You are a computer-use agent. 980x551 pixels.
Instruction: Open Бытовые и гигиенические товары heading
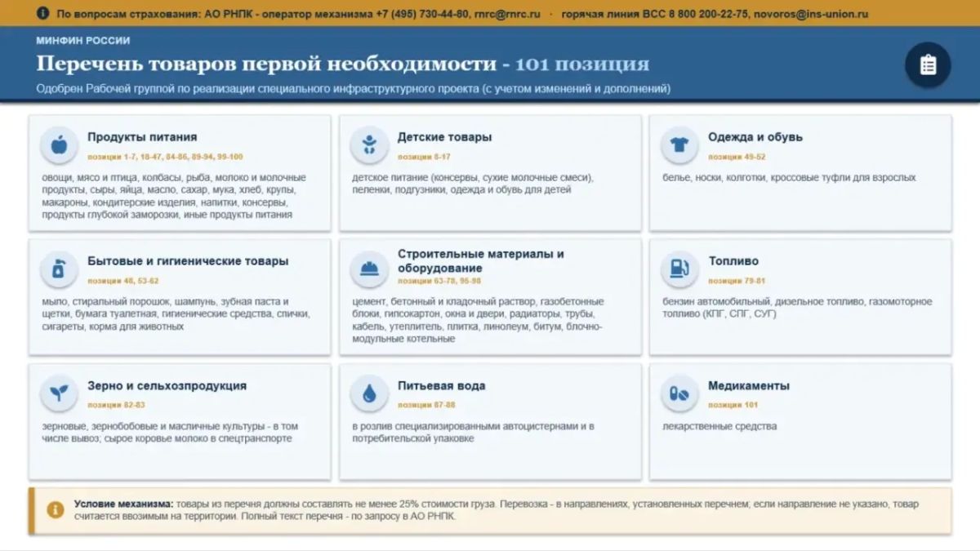click(188, 261)
